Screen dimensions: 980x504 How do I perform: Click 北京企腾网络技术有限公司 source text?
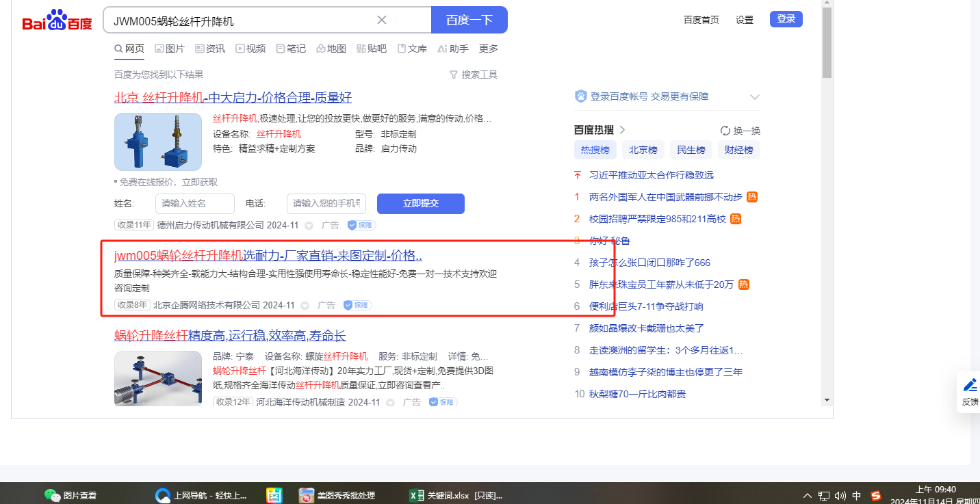[207, 305]
